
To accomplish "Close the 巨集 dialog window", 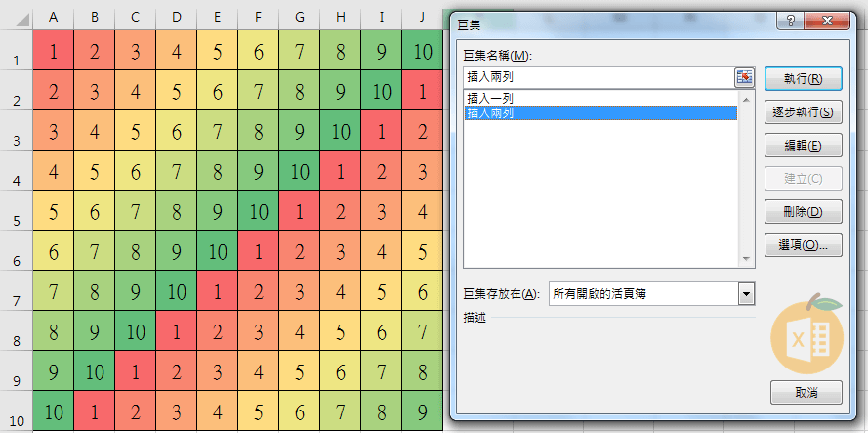I will point(829,21).
